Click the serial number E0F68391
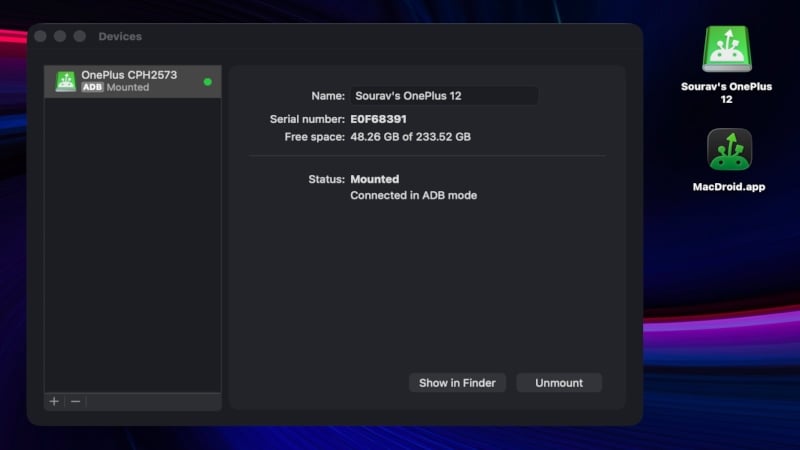Viewport: 800px width, 450px height. point(378,119)
